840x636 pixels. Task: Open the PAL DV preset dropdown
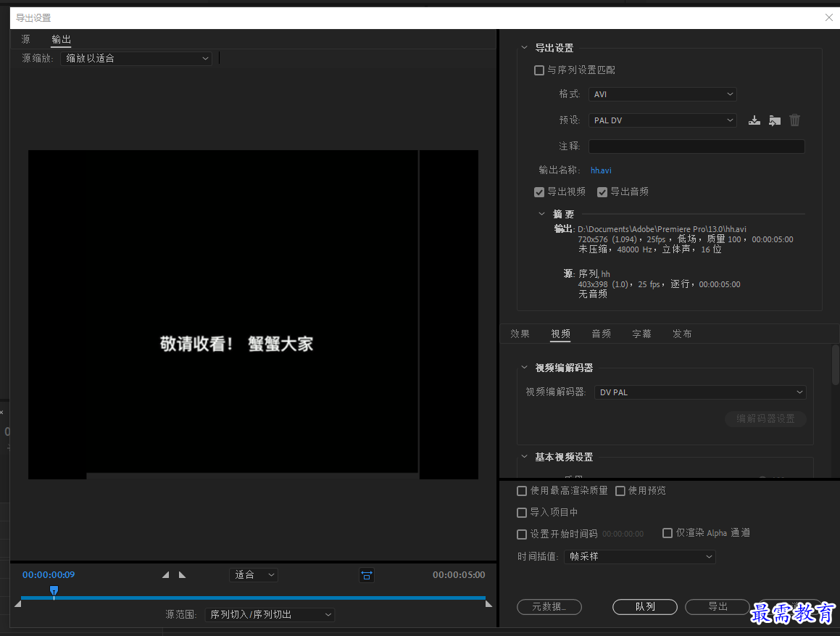click(662, 120)
